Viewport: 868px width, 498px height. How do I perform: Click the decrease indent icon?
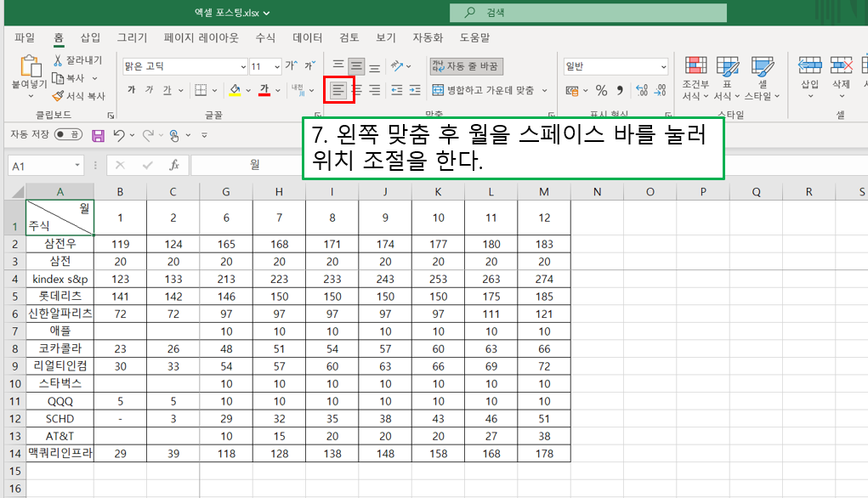click(397, 89)
